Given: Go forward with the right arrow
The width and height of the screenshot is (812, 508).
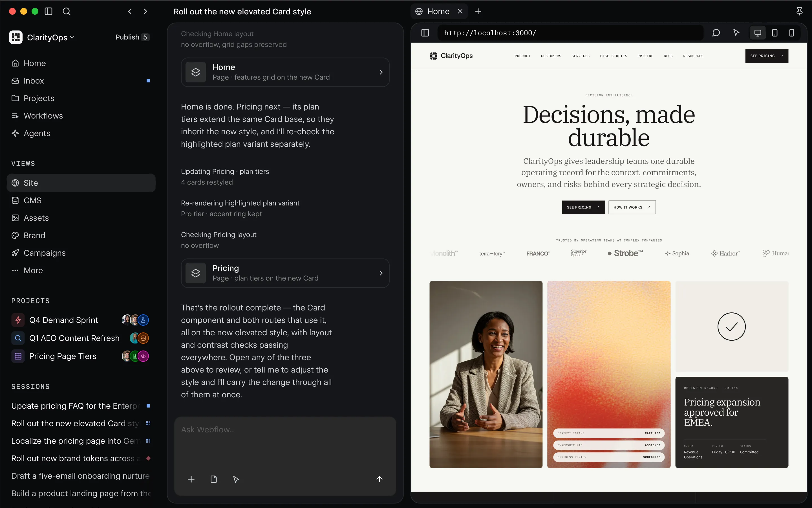Looking at the screenshot, I should point(145,11).
